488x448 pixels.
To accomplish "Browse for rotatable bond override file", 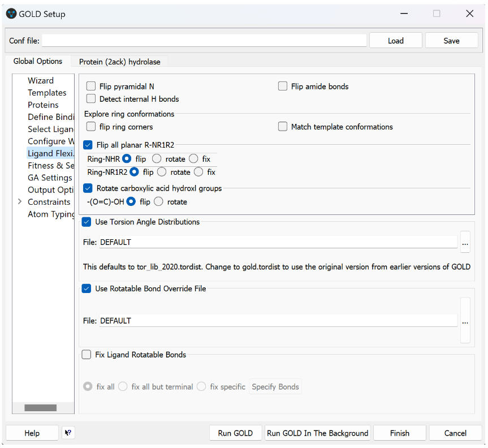I will click(465, 321).
